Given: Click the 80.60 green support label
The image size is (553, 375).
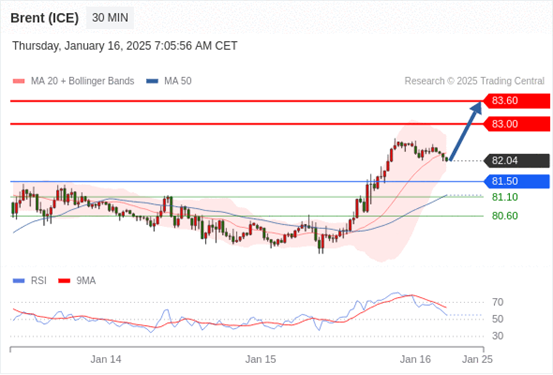Looking at the screenshot, I should 505,216.
